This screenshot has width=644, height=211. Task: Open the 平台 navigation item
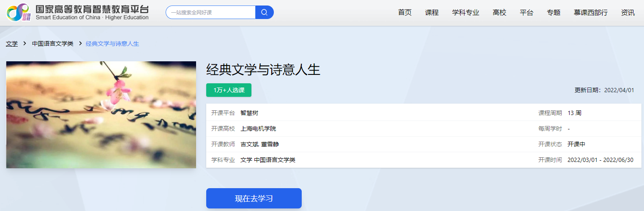[x=526, y=13]
